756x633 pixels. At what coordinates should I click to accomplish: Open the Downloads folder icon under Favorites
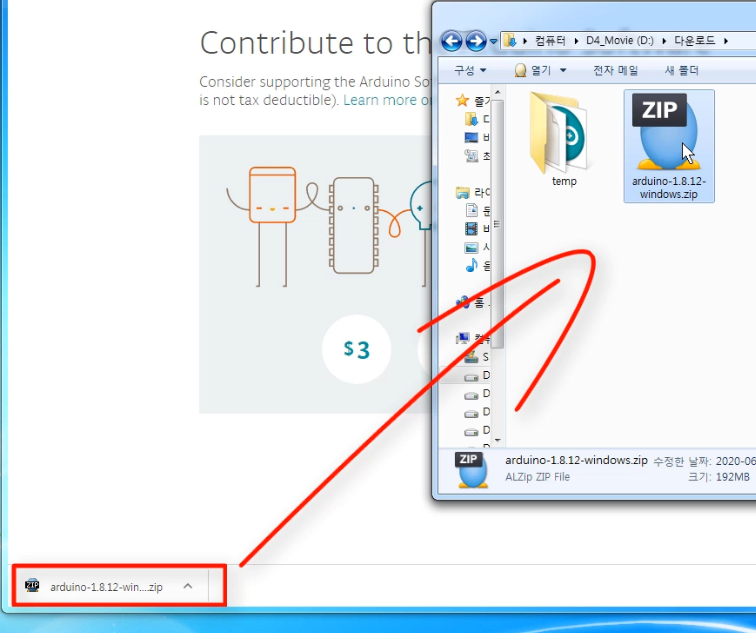[x=471, y=119]
